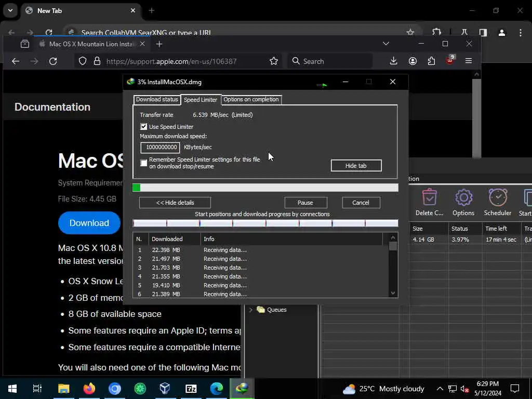This screenshot has height=399, width=532.
Task: Uncheck Use Speed Limiter checkbox
Action: point(143,127)
